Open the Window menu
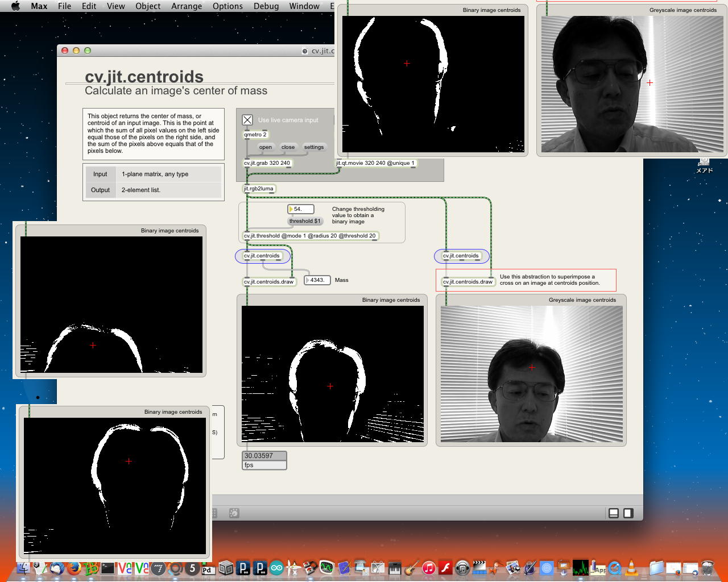 (304, 6)
